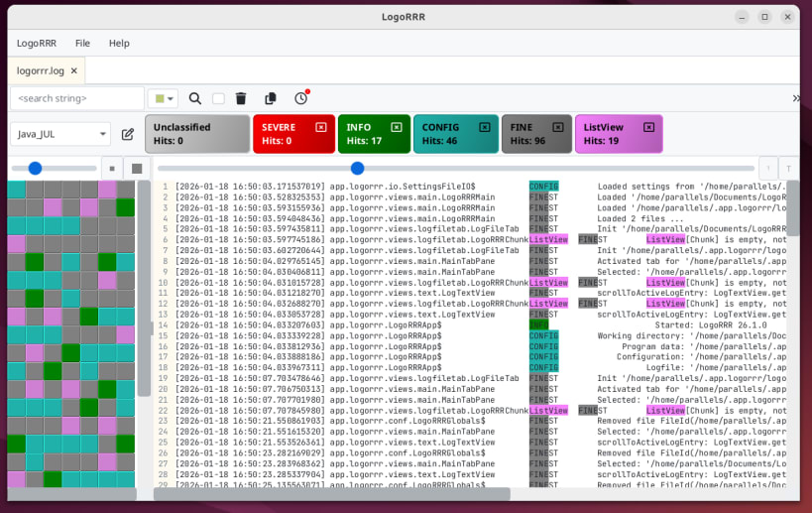Toggle the ListView filter button
This screenshot has height=513, width=812.
[x=619, y=134]
